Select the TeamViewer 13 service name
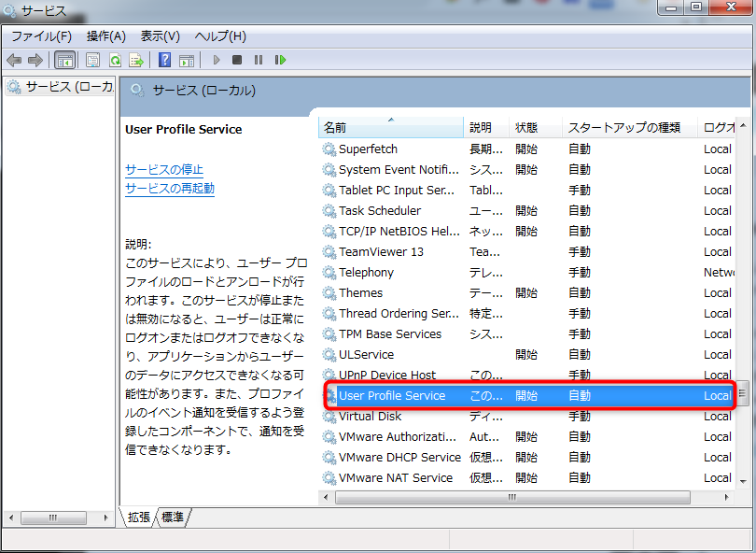This screenshot has height=553, width=756. point(382,252)
